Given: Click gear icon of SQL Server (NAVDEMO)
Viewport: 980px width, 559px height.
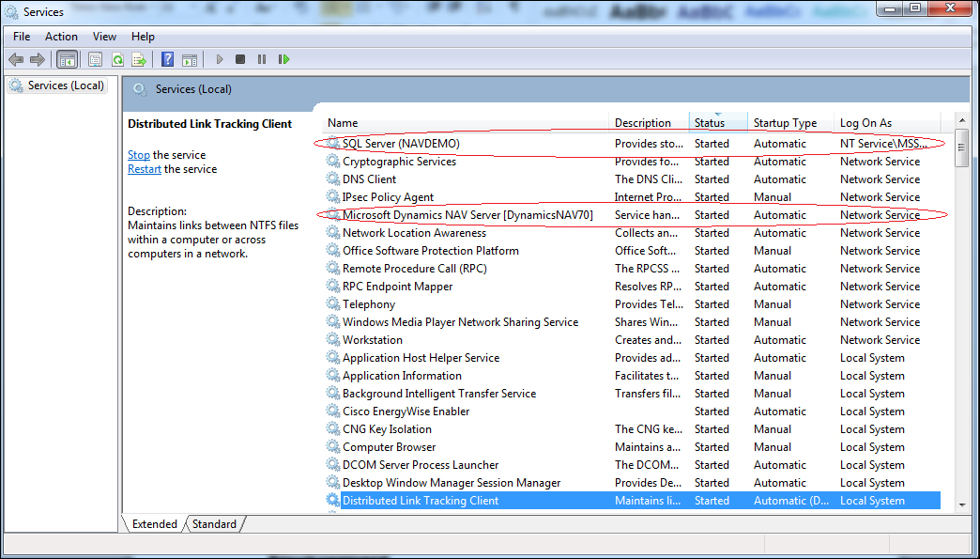Looking at the screenshot, I should pyautogui.click(x=333, y=143).
